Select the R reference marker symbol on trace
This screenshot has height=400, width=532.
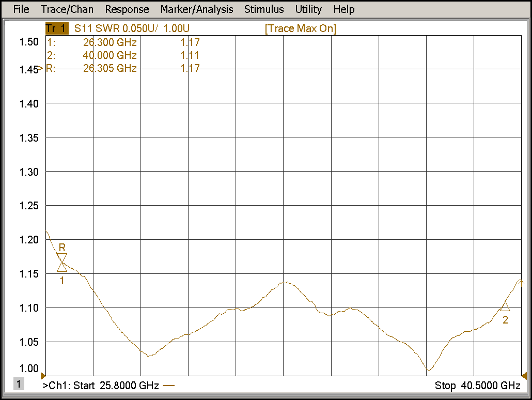pos(62,258)
